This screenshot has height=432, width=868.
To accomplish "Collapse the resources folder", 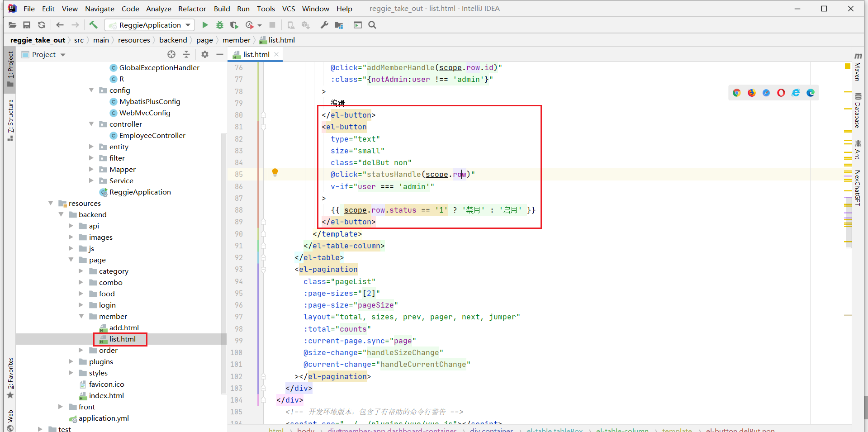I will (51, 203).
